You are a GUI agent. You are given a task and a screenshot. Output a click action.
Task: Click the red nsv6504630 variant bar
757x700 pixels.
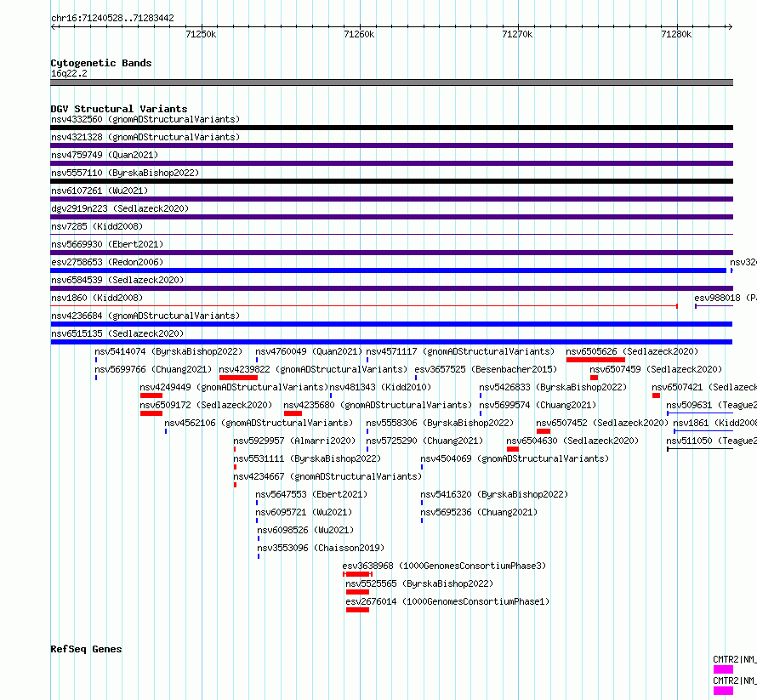513,449
